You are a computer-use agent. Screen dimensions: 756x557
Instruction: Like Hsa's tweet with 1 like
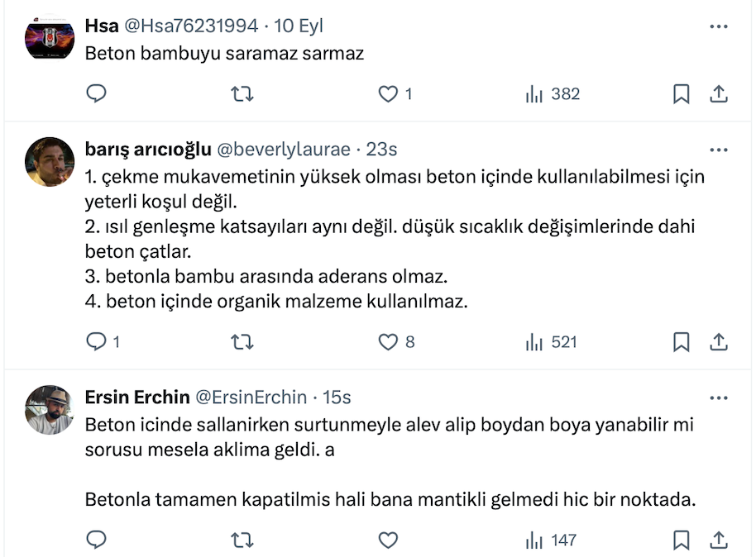[x=388, y=94]
